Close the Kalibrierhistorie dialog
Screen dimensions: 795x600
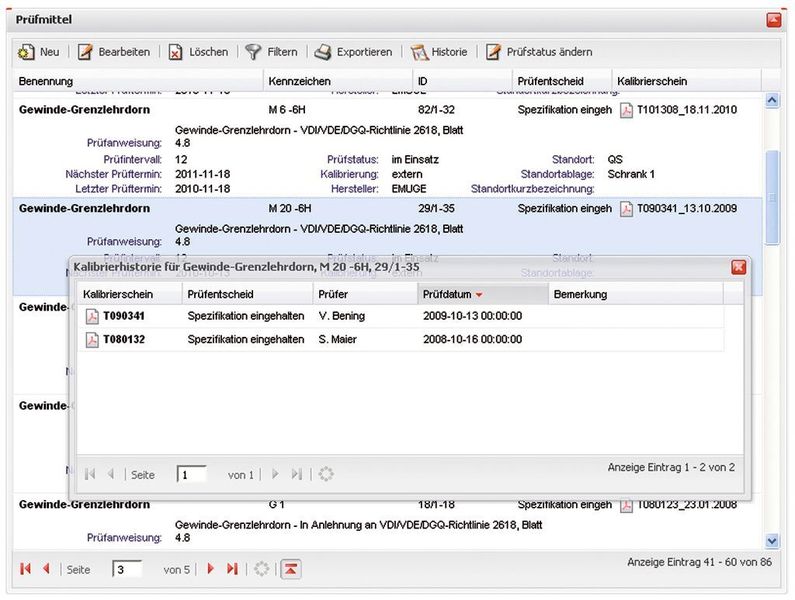coord(739,267)
